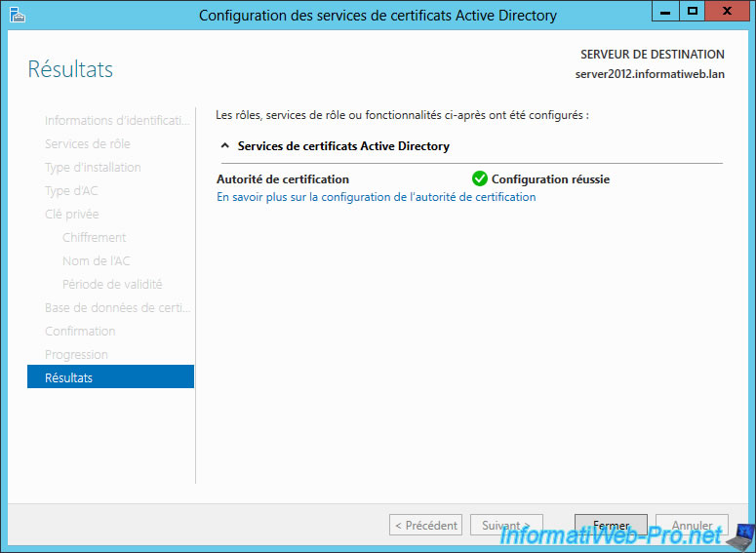Image resolution: width=756 pixels, height=553 pixels.
Task: Select Informations d'identificati... step
Action: click(x=117, y=120)
